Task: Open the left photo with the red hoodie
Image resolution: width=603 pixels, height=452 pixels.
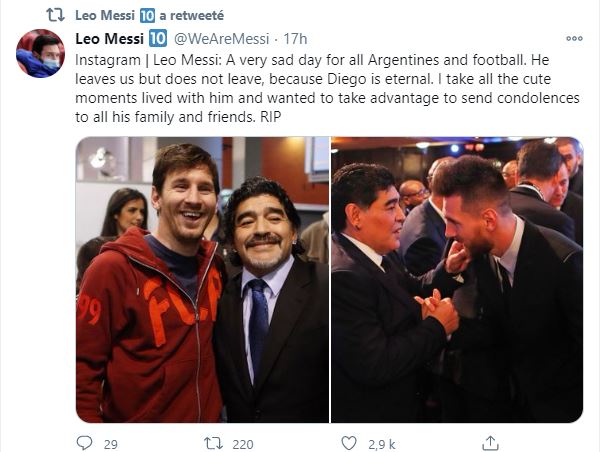Action: [202, 280]
